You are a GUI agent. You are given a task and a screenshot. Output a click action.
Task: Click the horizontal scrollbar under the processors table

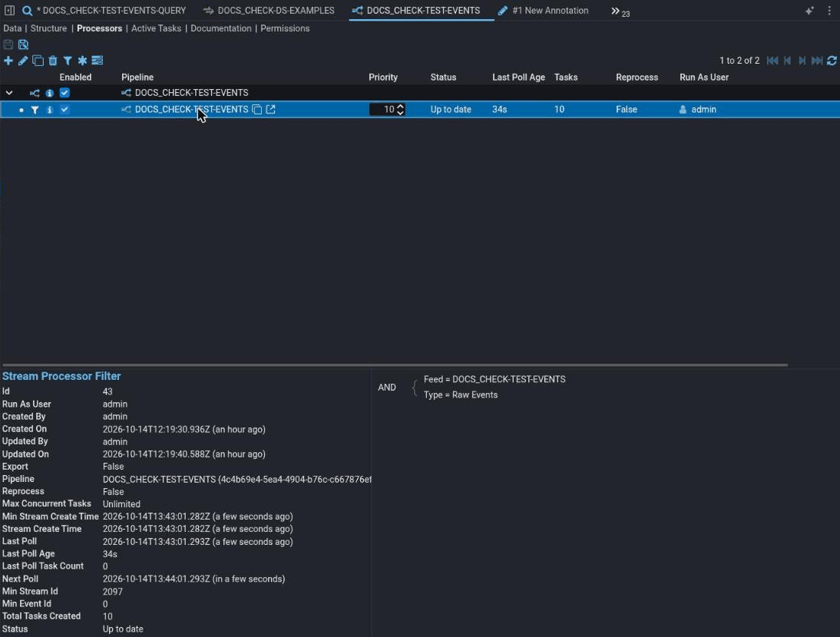coord(395,365)
